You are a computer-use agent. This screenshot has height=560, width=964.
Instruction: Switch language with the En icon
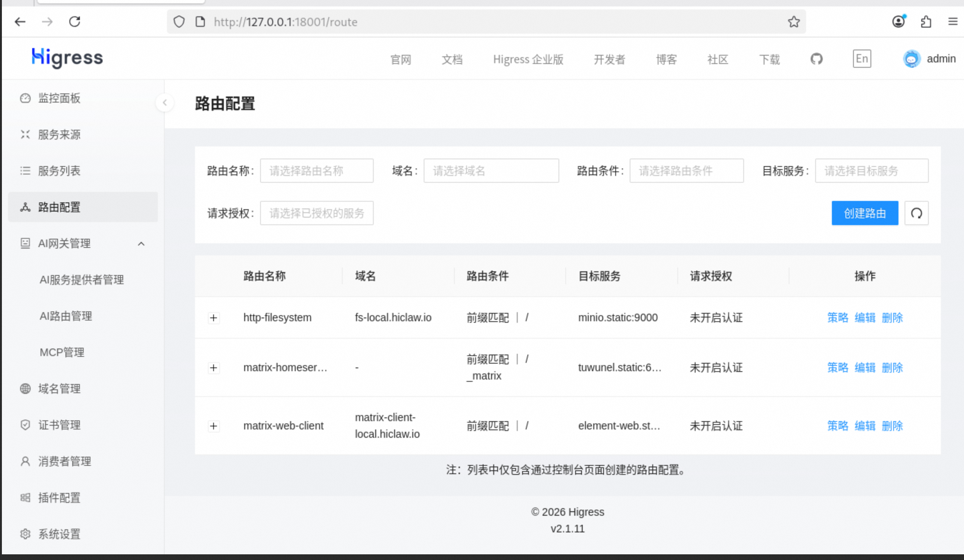click(x=861, y=59)
